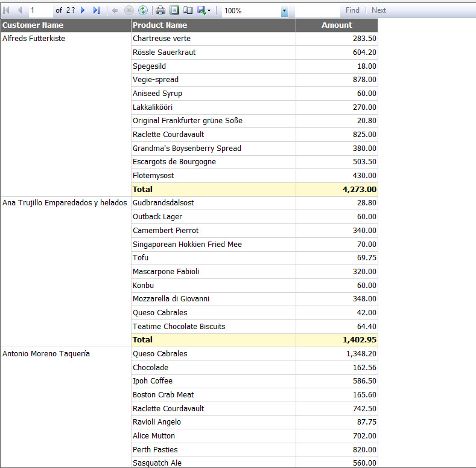This screenshot has width=476, height=468.
Task: Click the 348.00 amount value
Action: point(337,299)
